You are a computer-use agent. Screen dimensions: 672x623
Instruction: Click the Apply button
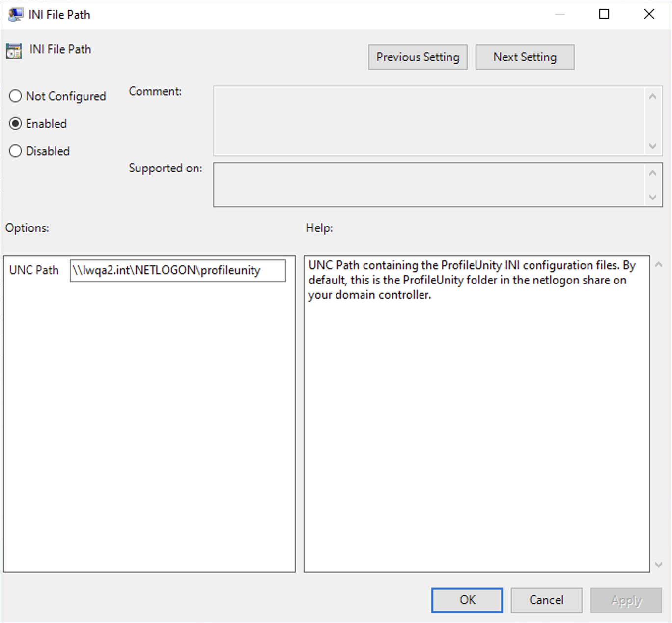click(x=626, y=600)
